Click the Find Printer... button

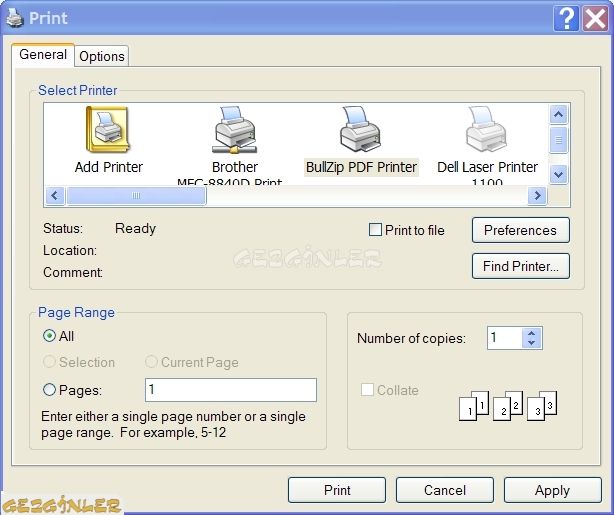click(x=520, y=266)
